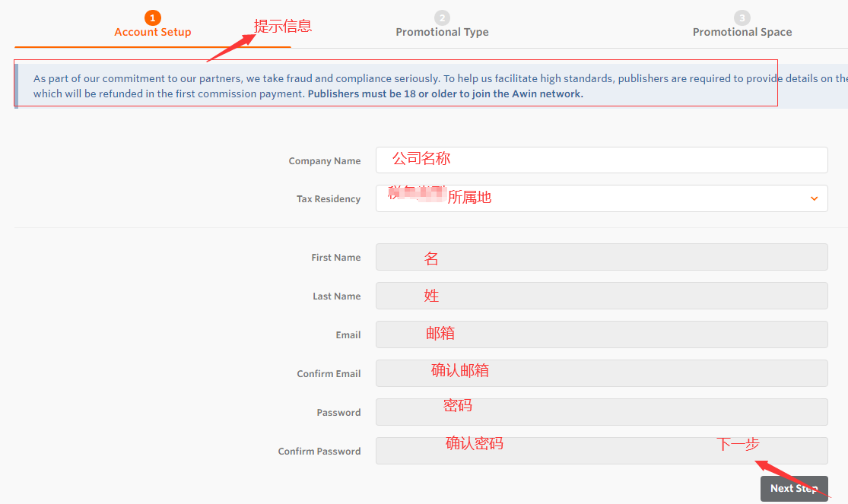
Task: Expand the Tax Residency dropdown chevron
Action: point(814,198)
